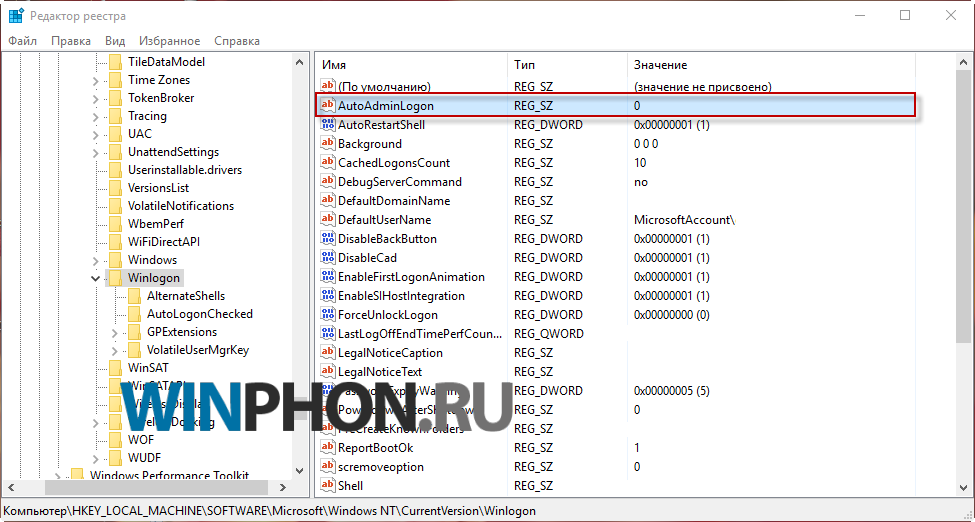Click the DefaultUserName string icon
The image size is (975, 522).
click(327, 220)
